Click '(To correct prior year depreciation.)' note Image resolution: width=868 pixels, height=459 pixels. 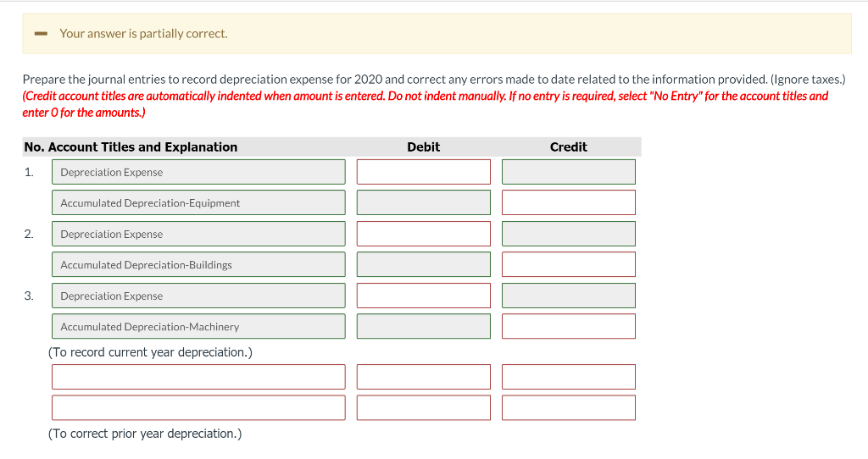[145, 434]
